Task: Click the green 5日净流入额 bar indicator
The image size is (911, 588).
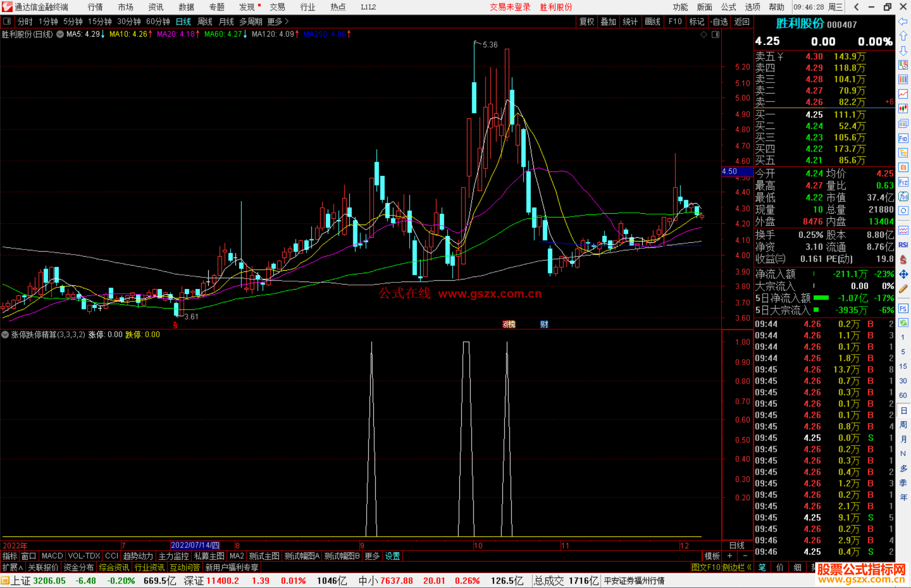Action: coord(821,298)
